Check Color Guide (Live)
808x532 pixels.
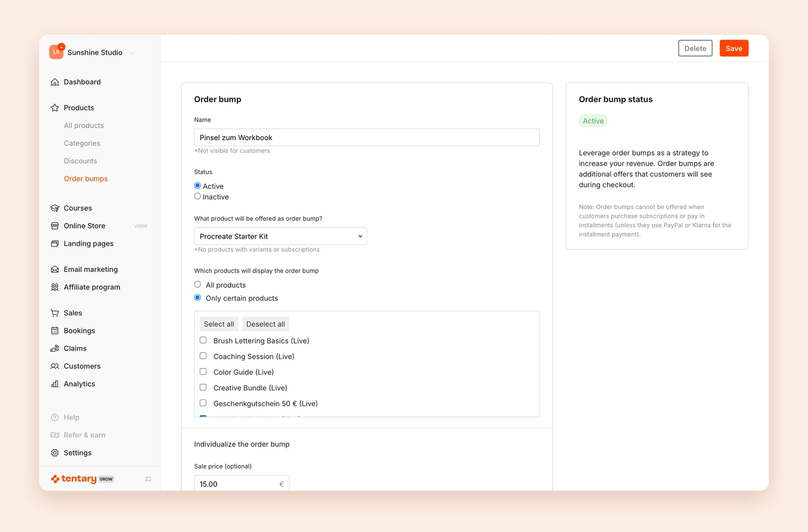tap(203, 372)
